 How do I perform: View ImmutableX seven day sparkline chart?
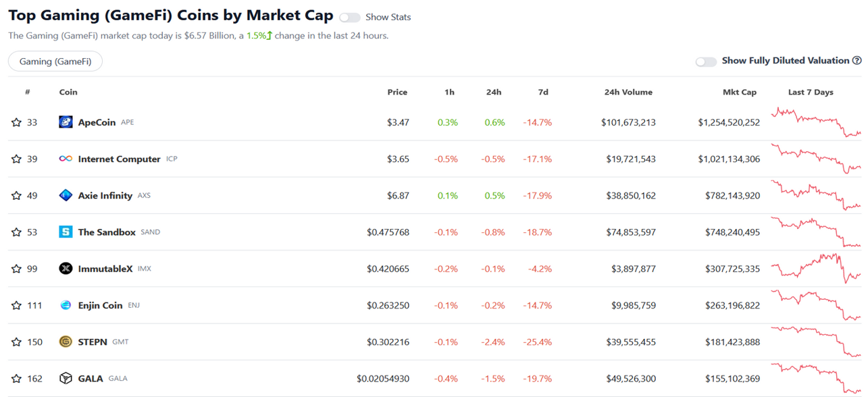tap(817, 268)
